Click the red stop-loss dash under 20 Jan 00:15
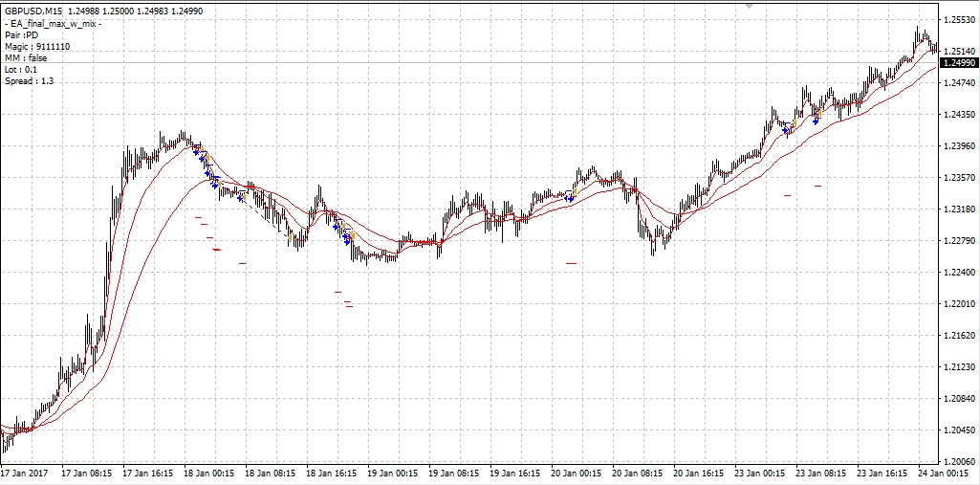 pyautogui.click(x=571, y=262)
